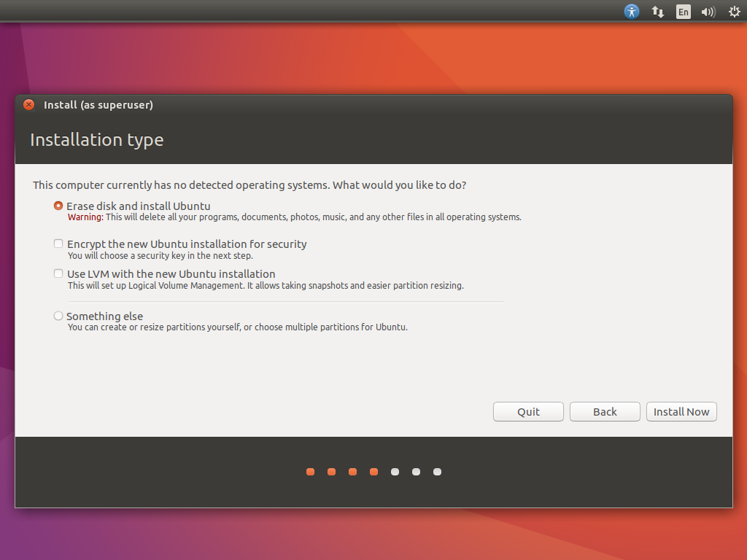Click the first white progress dot
Image resolution: width=747 pixels, height=560 pixels.
(x=395, y=472)
